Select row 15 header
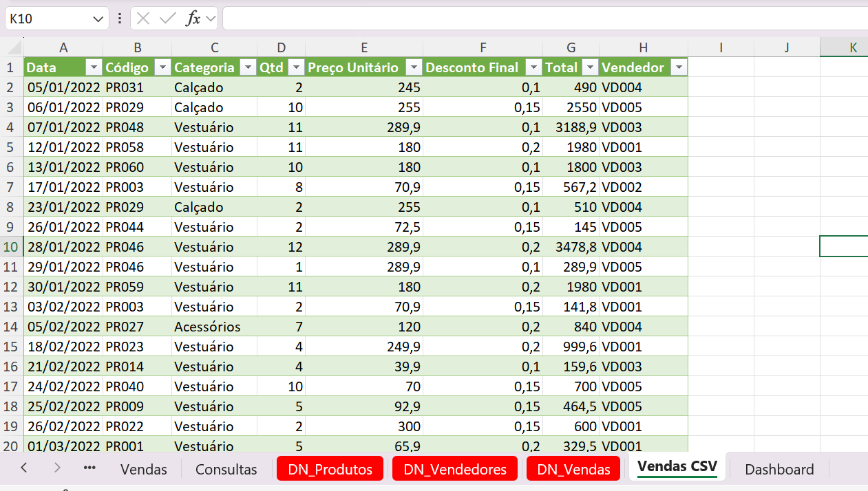 coord(11,347)
